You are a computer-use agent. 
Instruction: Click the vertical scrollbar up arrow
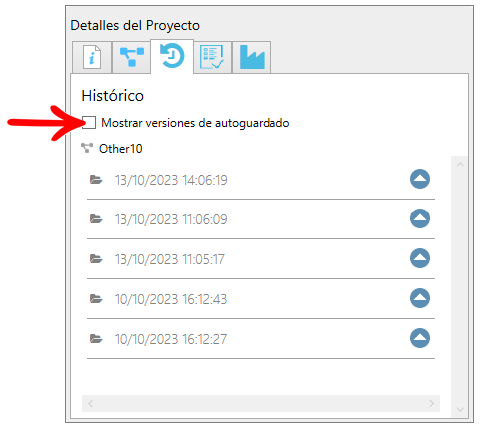(x=460, y=164)
